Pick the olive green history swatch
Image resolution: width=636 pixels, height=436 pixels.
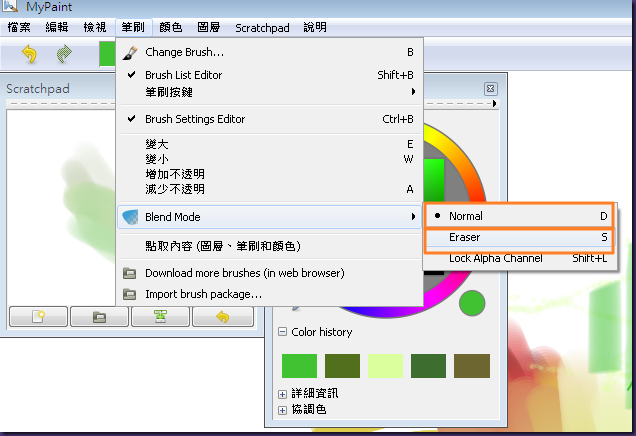(x=342, y=366)
